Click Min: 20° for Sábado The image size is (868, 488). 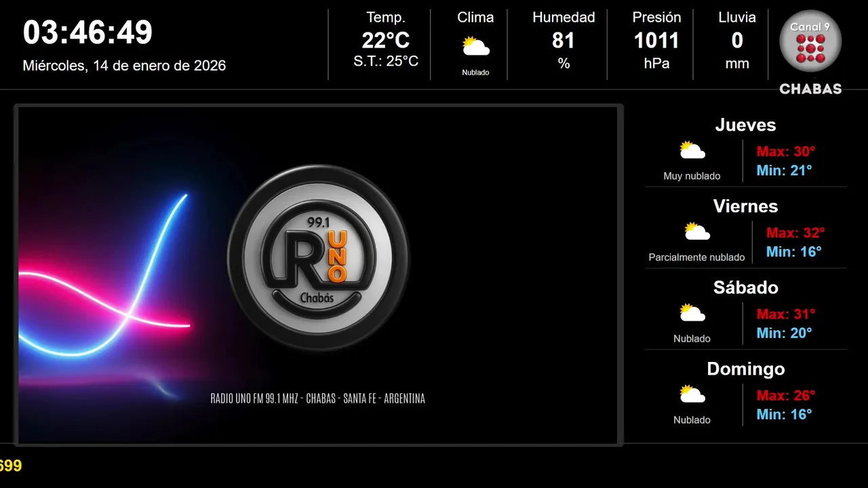pyautogui.click(x=784, y=333)
